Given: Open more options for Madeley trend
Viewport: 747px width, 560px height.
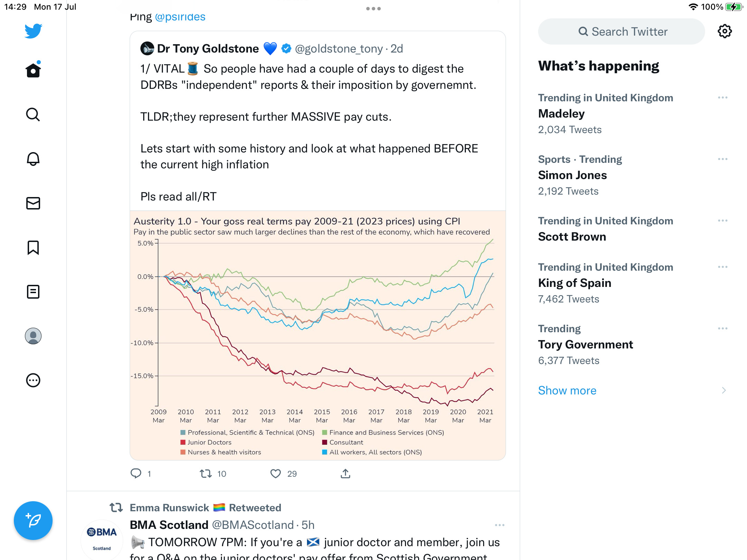Looking at the screenshot, I should pyautogui.click(x=723, y=98).
